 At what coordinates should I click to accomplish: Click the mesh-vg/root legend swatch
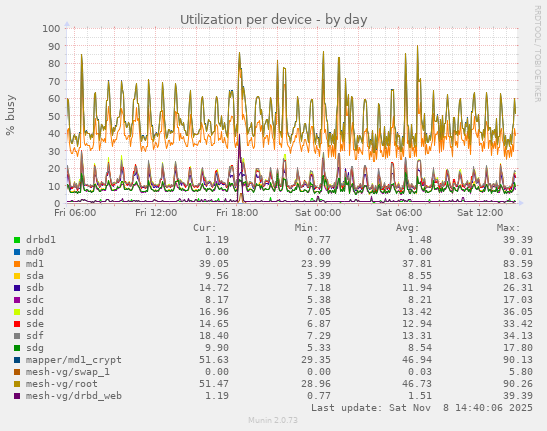17,384
